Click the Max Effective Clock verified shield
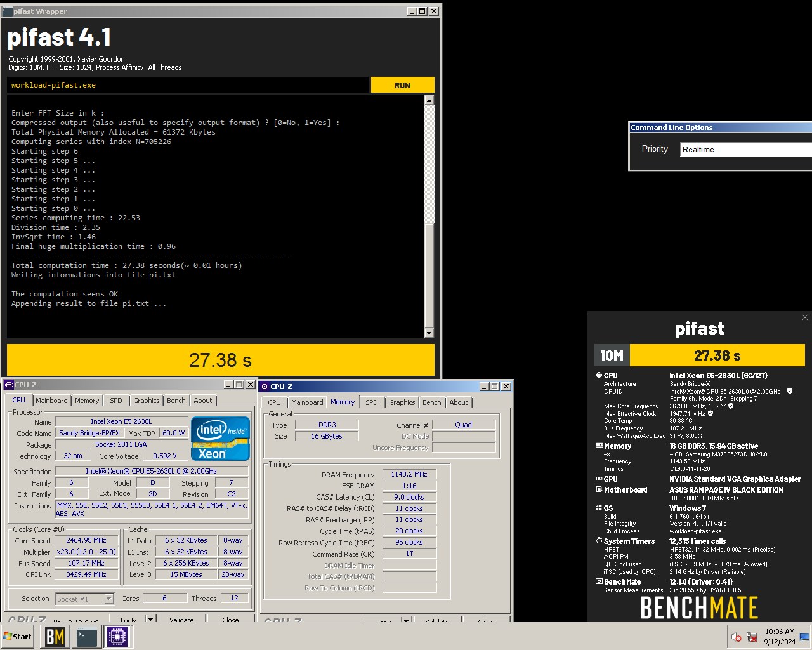The image size is (812, 650). [710, 413]
